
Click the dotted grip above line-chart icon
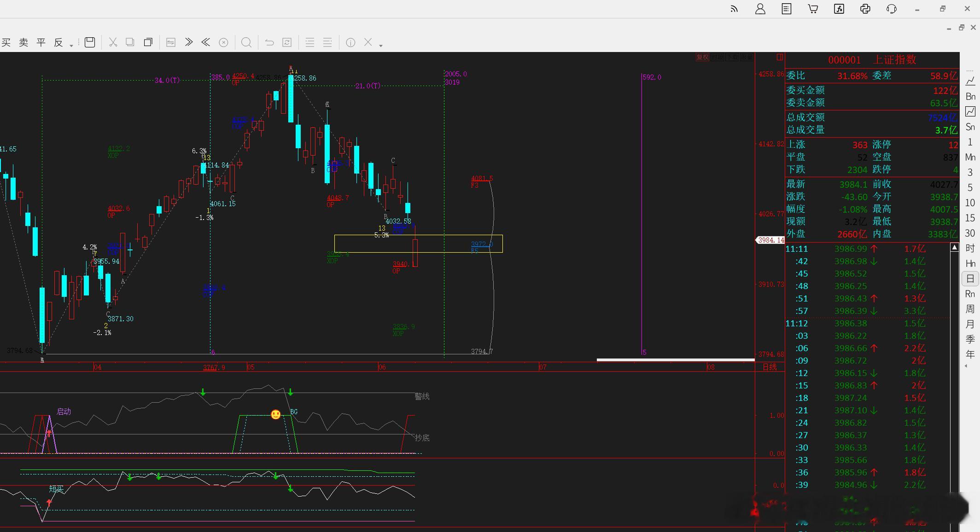pos(970,70)
